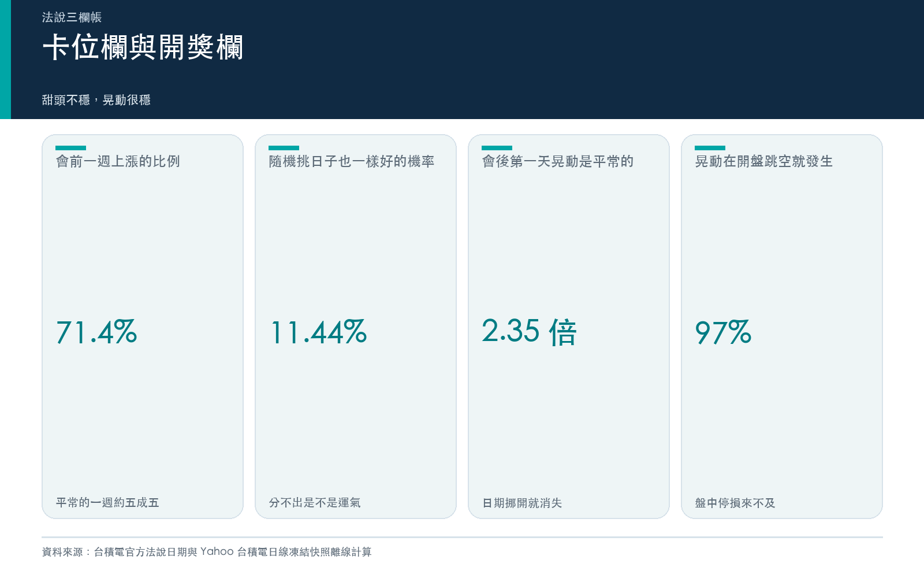
Task: Click the footnote 平常的一週約五成五
Action: pyautogui.click(x=107, y=503)
